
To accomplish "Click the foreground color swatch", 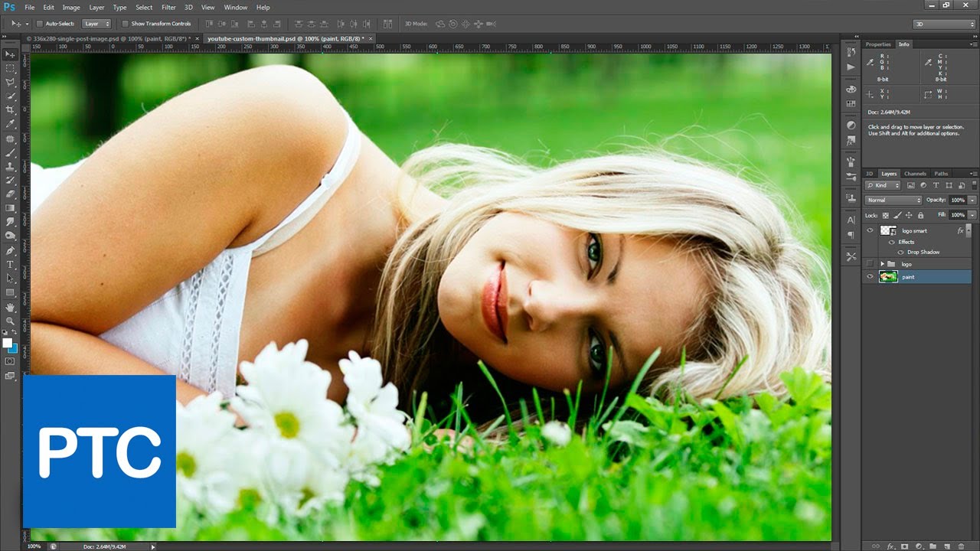I will tap(7, 343).
